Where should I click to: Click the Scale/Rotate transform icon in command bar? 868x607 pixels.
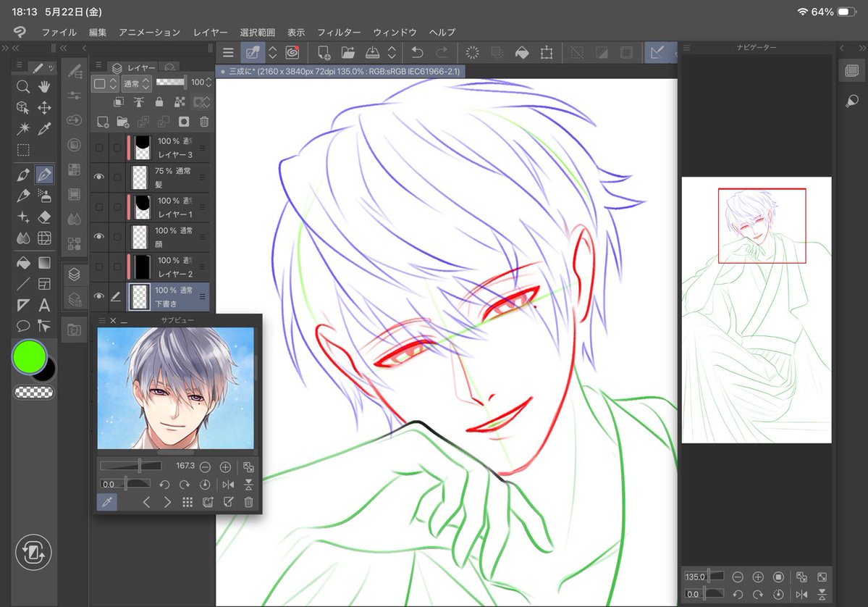[x=547, y=53]
